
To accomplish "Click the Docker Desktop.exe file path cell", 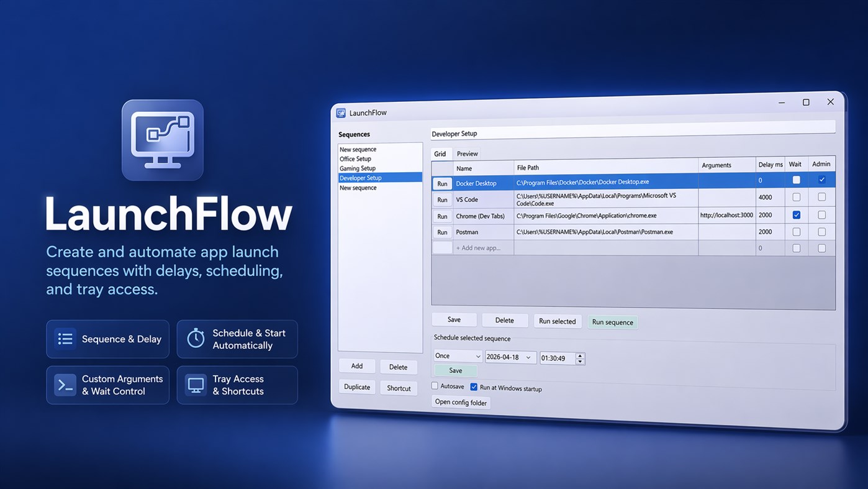I will pyautogui.click(x=606, y=182).
